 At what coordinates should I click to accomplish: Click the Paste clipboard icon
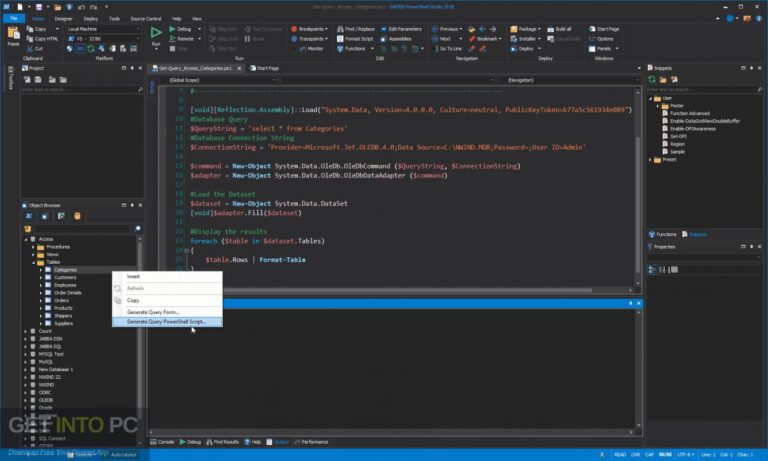tap(13, 33)
